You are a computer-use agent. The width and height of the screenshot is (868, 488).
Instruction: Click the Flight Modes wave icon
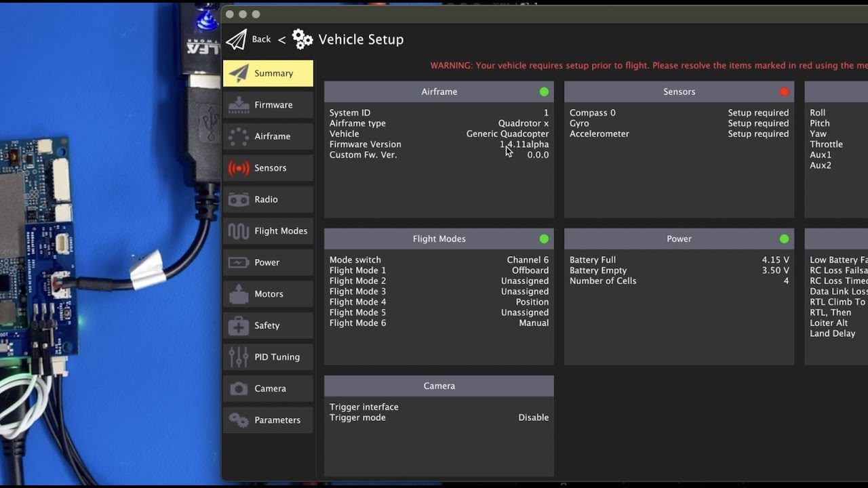(238, 231)
